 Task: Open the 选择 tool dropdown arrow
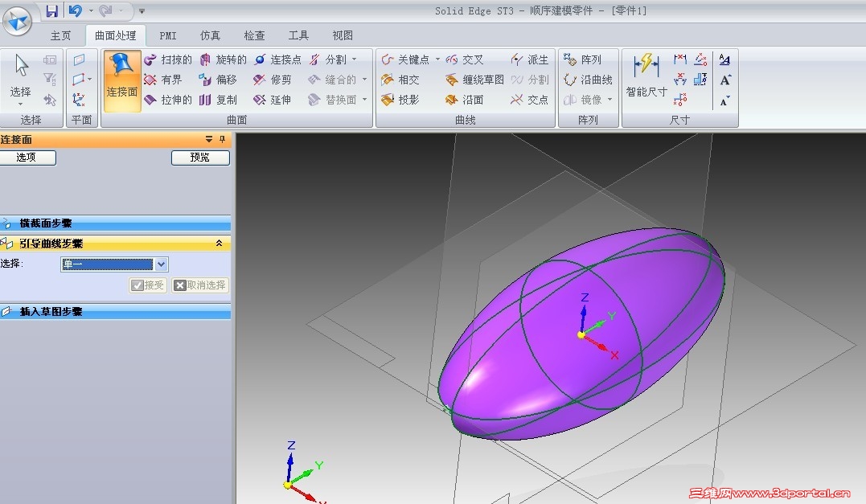pos(20,104)
